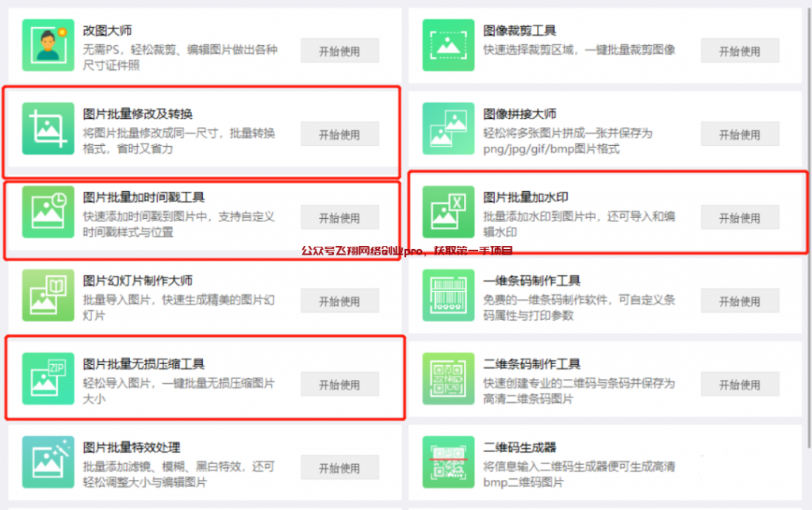Screen dimensions: 812x510
Task: Click 开始使用 for 二维条码制作工具
Action: (740, 384)
